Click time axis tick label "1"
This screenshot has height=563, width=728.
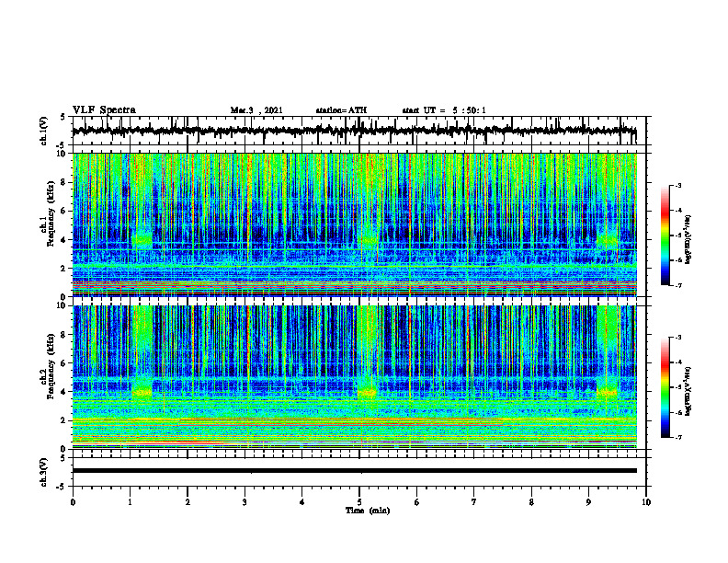pos(130,502)
